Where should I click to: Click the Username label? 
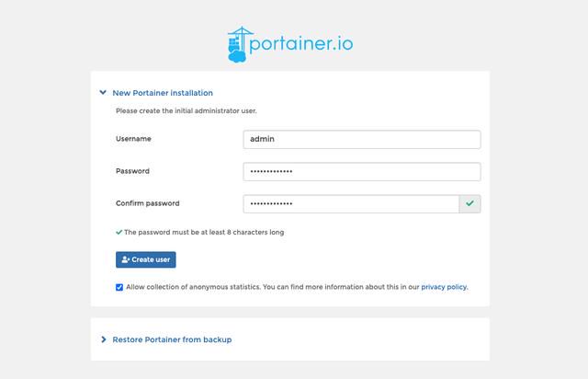[133, 139]
